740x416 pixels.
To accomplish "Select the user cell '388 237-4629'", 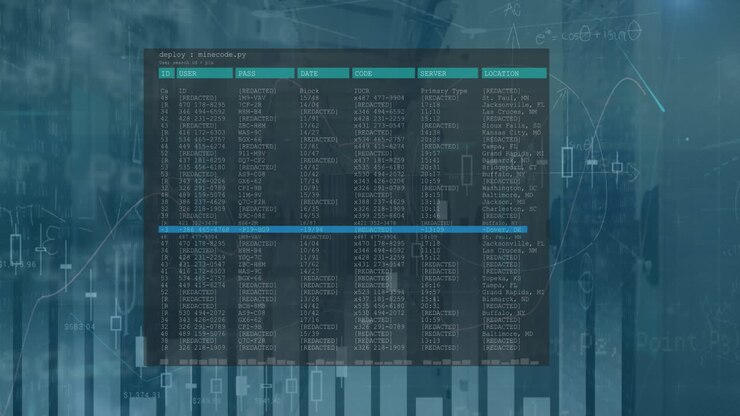I will click(202, 202).
